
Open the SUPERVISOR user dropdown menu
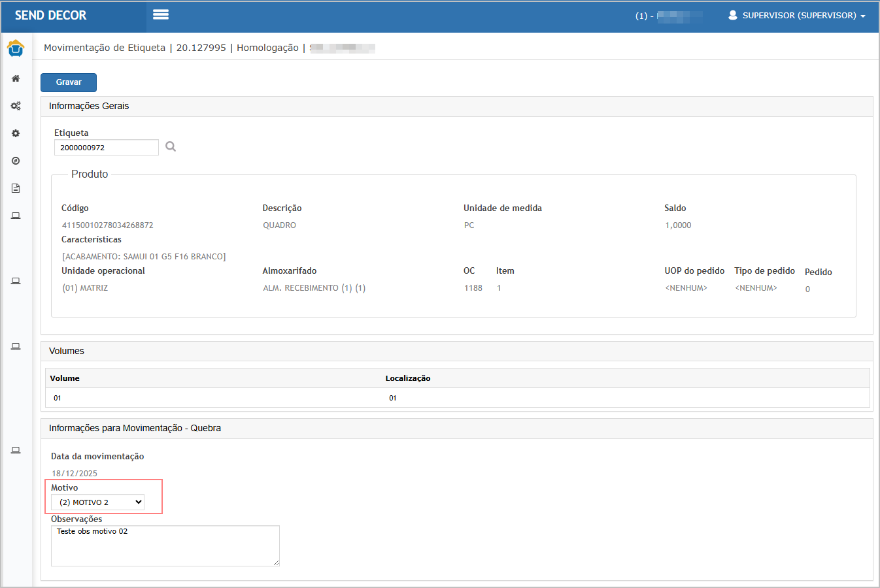click(797, 15)
